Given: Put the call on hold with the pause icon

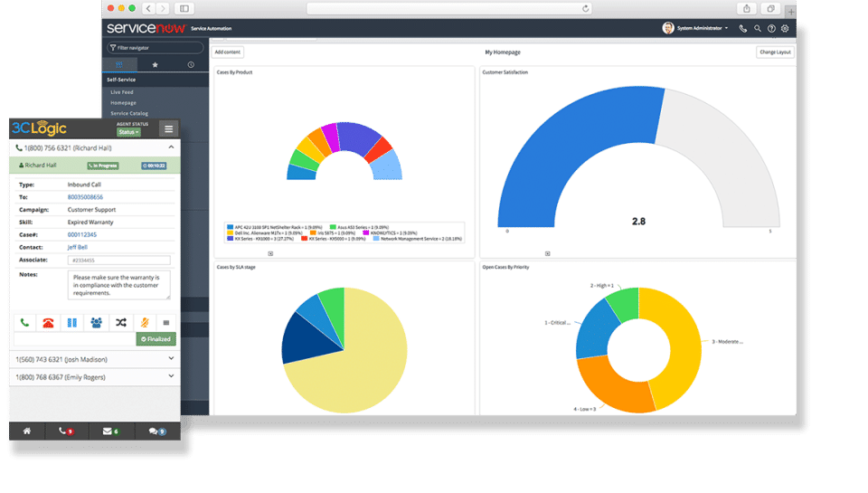Looking at the screenshot, I should click(x=72, y=322).
